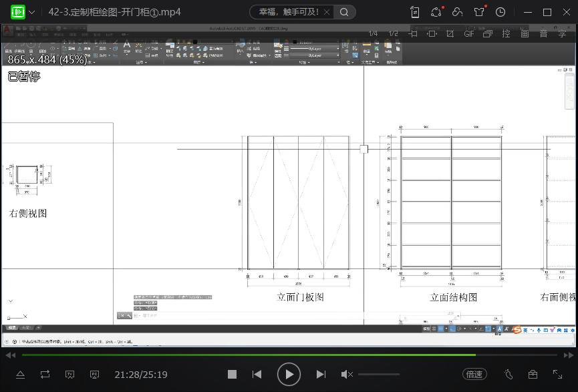
Task: Toggle fullscreen mode
Action: (557, 375)
